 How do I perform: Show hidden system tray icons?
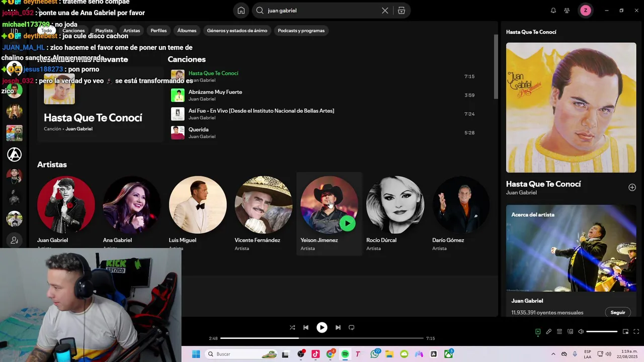pyautogui.click(x=553, y=354)
